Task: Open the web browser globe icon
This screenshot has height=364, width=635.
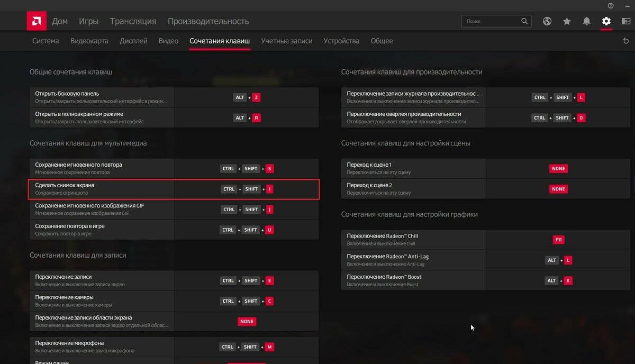Action: click(547, 21)
